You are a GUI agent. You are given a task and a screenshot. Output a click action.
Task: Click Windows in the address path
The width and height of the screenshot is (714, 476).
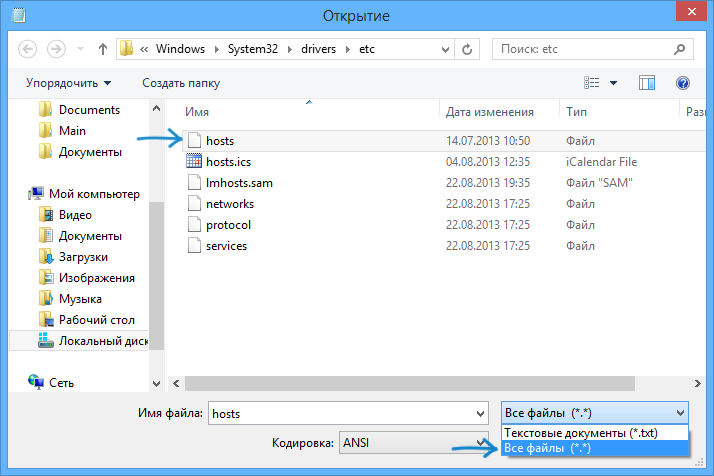click(x=180, y=49)
